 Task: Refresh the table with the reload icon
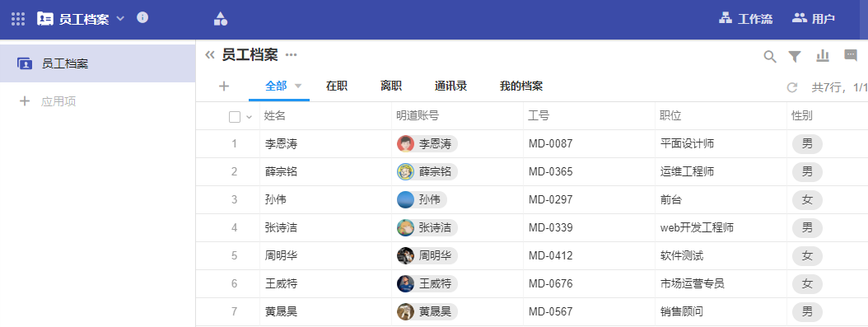pyautogui.click(x=792, y=87)
